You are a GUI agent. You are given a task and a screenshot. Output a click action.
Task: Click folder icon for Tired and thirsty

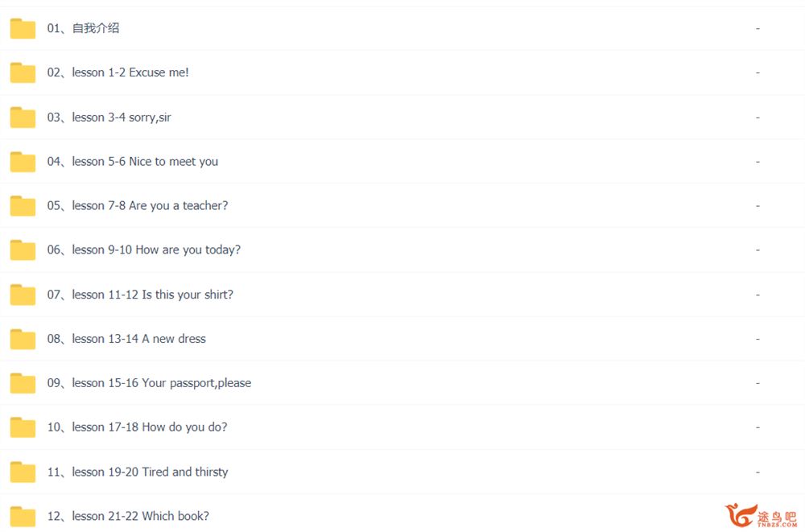[23, 472]
